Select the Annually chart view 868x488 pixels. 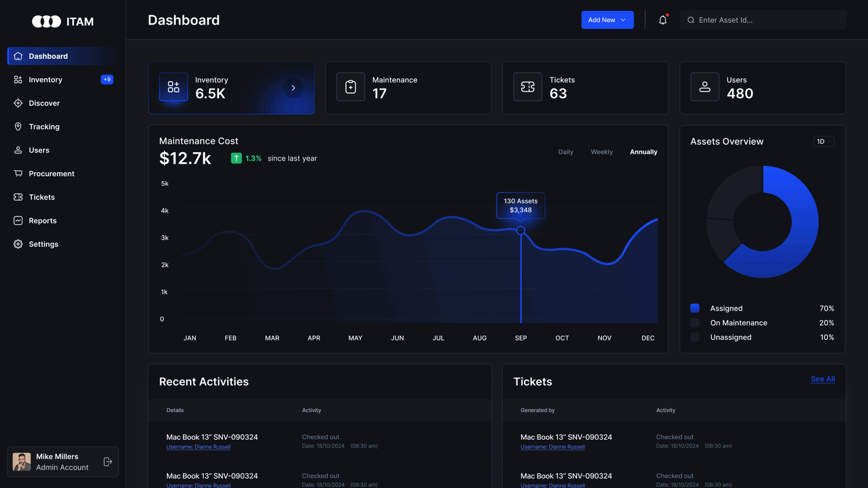pos(643,152)
